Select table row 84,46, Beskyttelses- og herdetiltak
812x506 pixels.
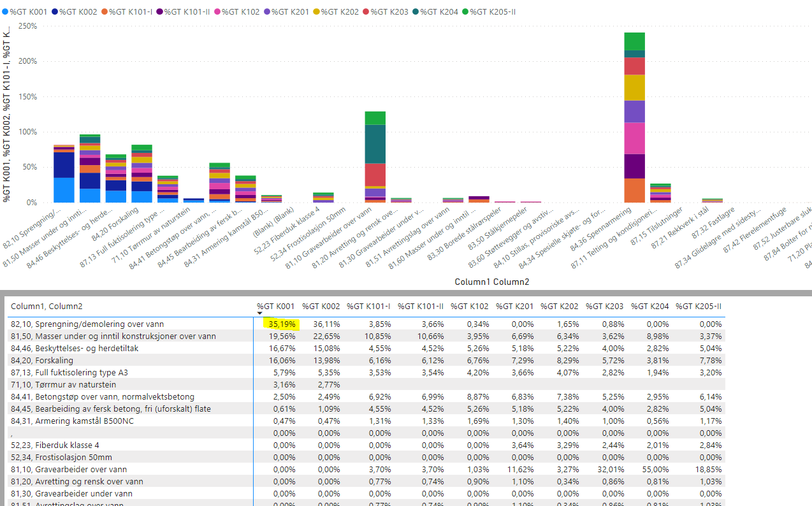pyautogui.click(x=366, y=348)
